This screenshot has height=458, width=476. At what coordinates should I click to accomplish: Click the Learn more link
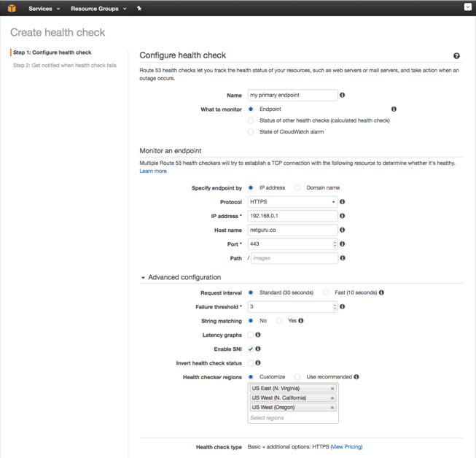coord(153,171)
